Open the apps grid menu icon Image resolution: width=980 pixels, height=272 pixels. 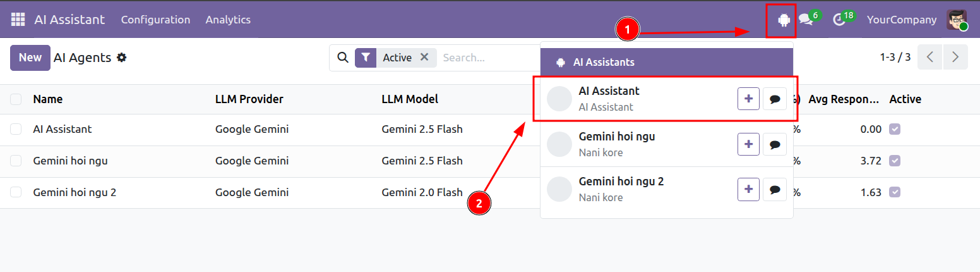click(18, 20)
